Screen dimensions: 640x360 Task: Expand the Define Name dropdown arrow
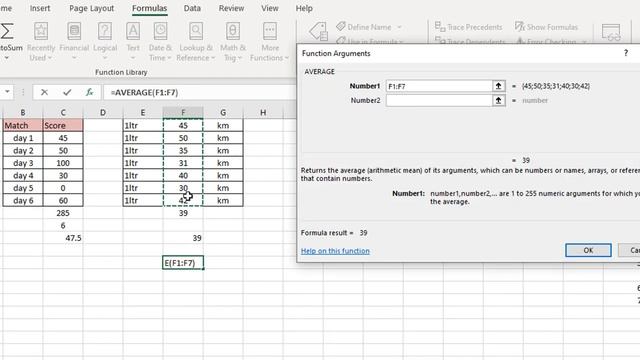399,27
